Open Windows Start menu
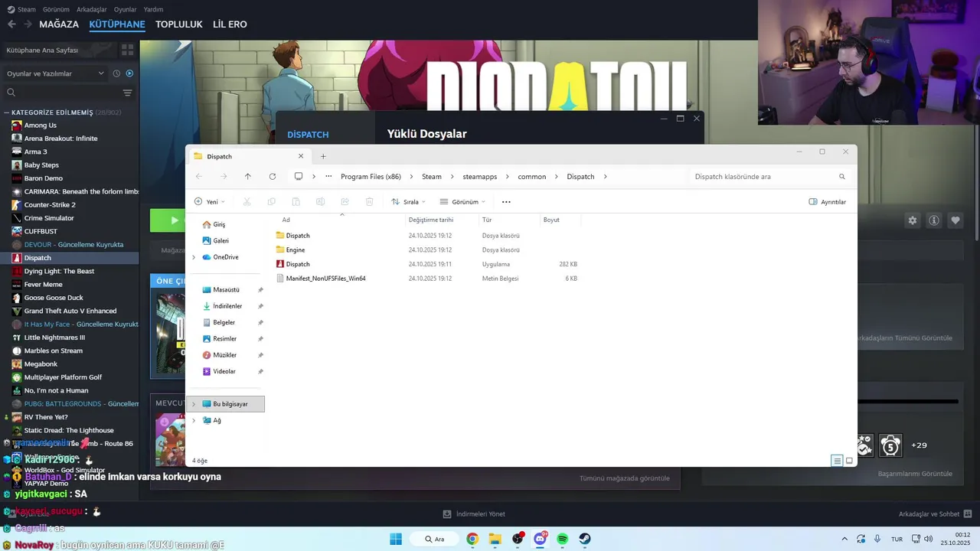Screen dimensions: 980x551 pos(396,539)
